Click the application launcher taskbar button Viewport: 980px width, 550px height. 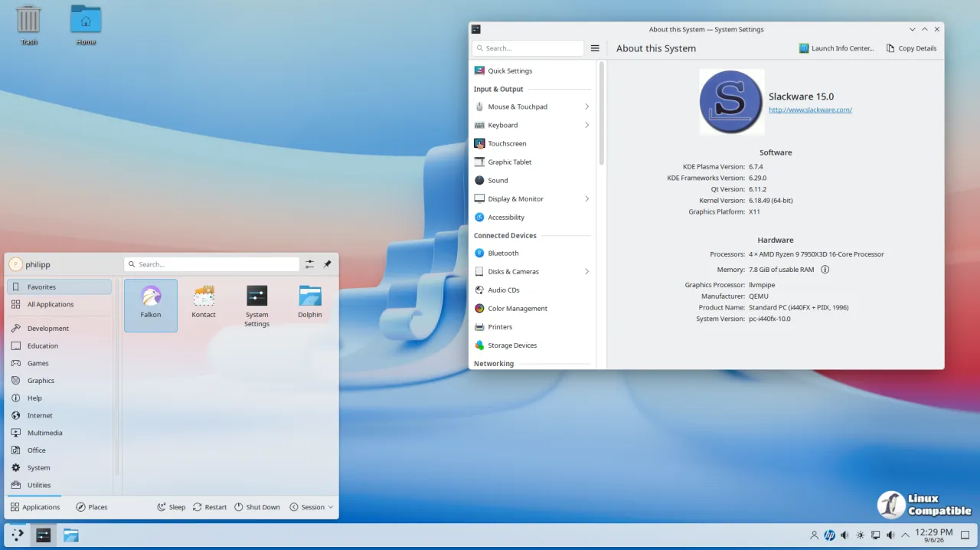pos(17,535)
